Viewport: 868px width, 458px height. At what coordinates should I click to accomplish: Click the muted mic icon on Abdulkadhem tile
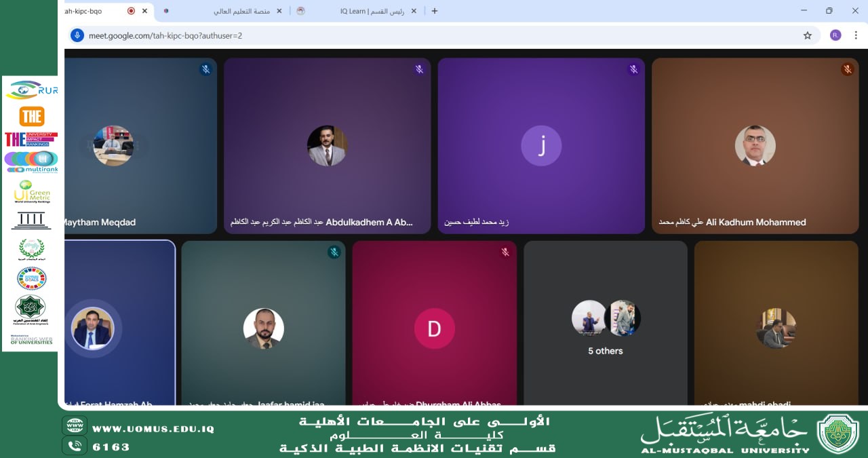pos(419,69)
